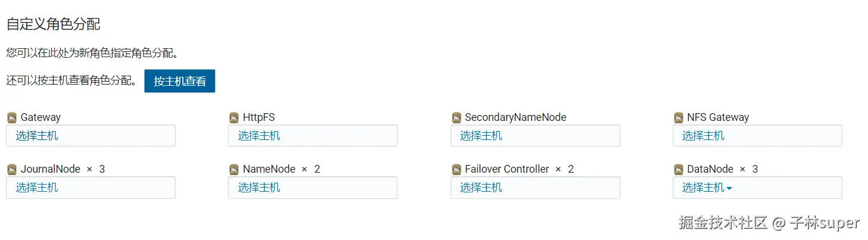
Task: Choose hosts for the HttpFS role
Action: point(259,136)
